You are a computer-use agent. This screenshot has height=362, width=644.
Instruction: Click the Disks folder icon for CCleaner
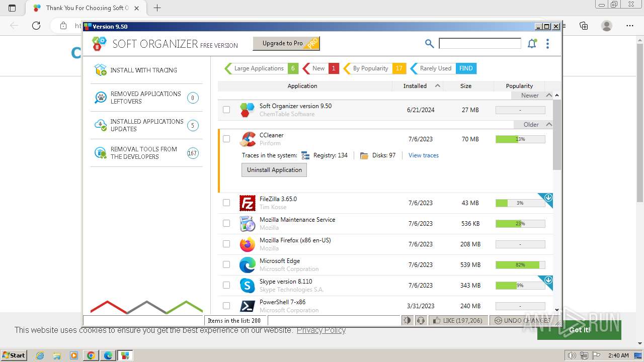(364, 155)
